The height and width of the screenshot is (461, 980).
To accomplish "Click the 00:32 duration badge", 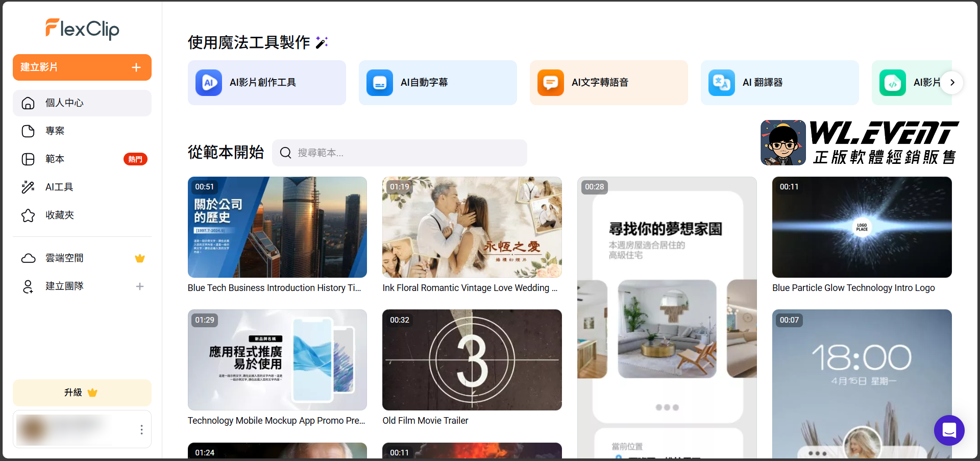I will coord(400,320).
